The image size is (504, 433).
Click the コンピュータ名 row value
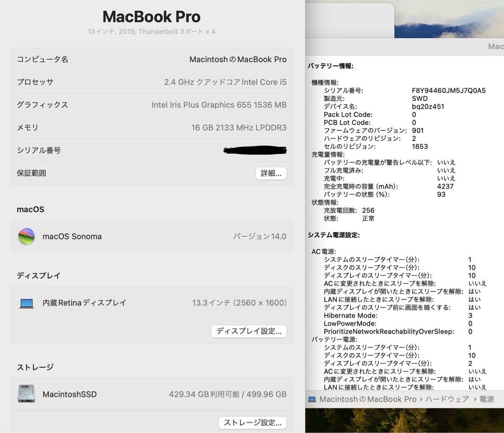238,59
